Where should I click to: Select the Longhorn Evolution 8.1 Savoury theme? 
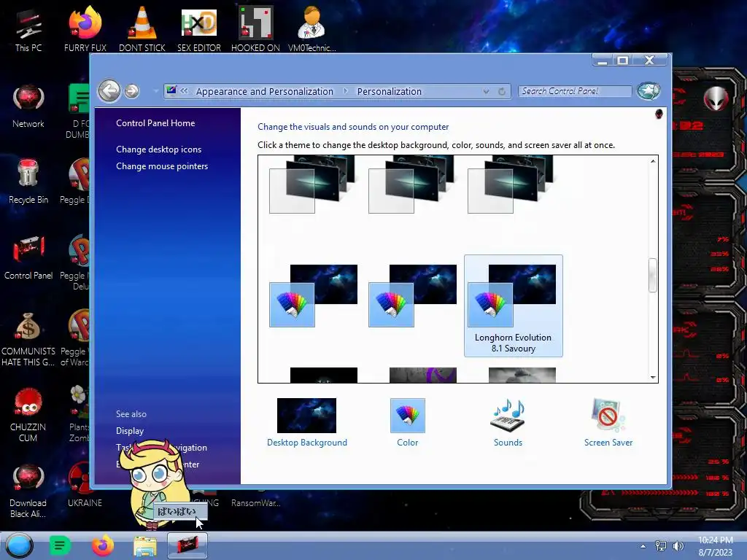(513, 306)
